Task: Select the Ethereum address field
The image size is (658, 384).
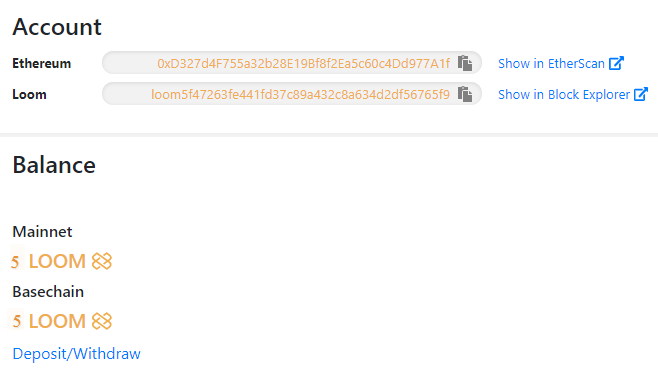Action: (x=292, y=63)
